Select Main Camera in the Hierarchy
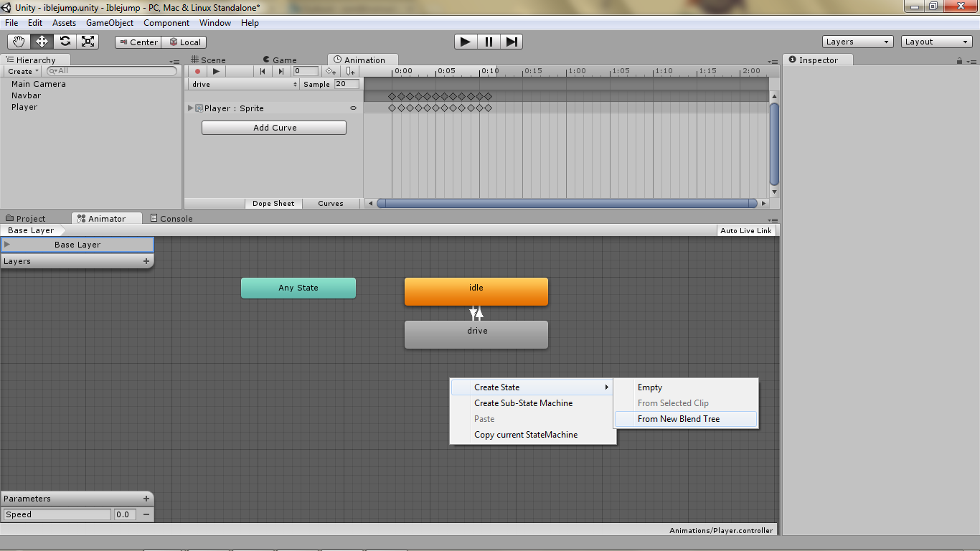Image resolution: width=980 pixels, height=551 pixels. pos(39,84)
